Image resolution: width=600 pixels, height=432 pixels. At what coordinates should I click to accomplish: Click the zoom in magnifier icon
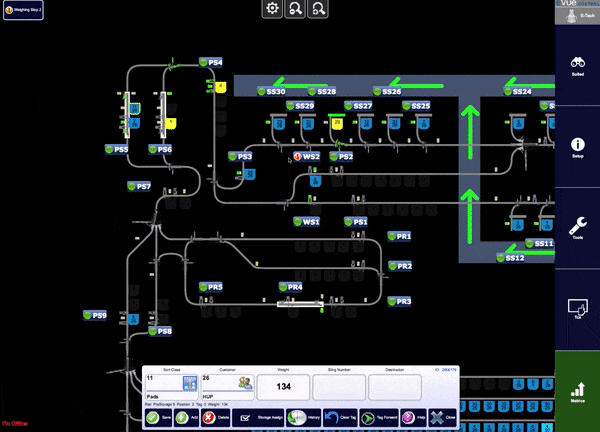(x=318, y=8)
